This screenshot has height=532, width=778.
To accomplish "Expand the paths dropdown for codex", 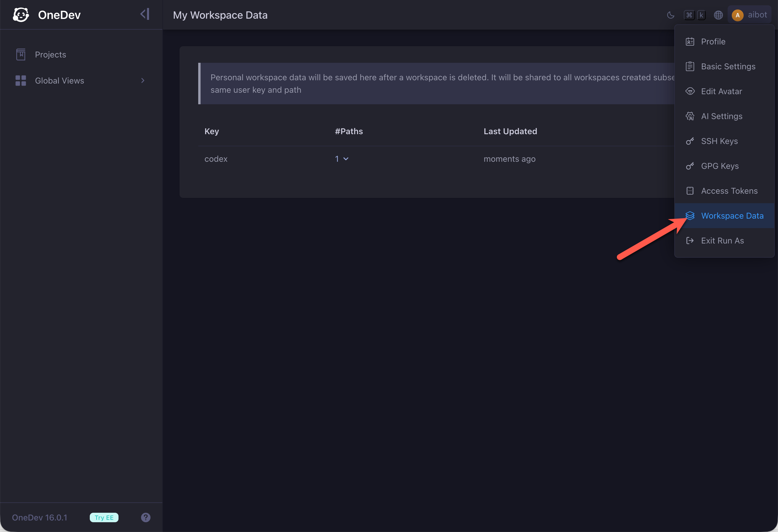I will pyautogui.click(x=342, y=159).
